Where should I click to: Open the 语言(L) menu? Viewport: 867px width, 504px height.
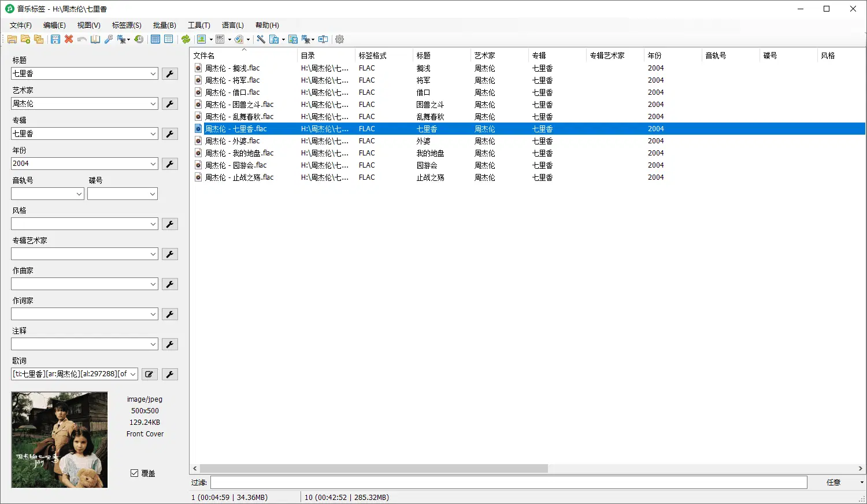(233, 25)
